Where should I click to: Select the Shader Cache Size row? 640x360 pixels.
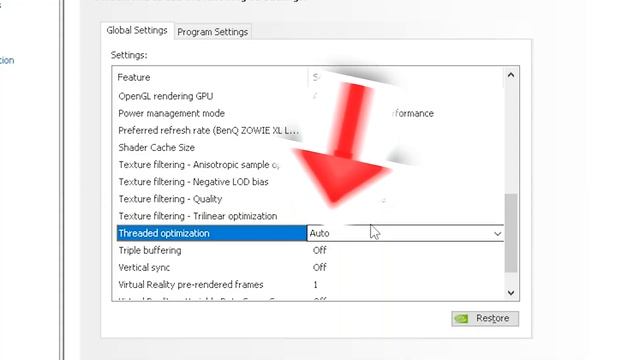coord(310,148)
